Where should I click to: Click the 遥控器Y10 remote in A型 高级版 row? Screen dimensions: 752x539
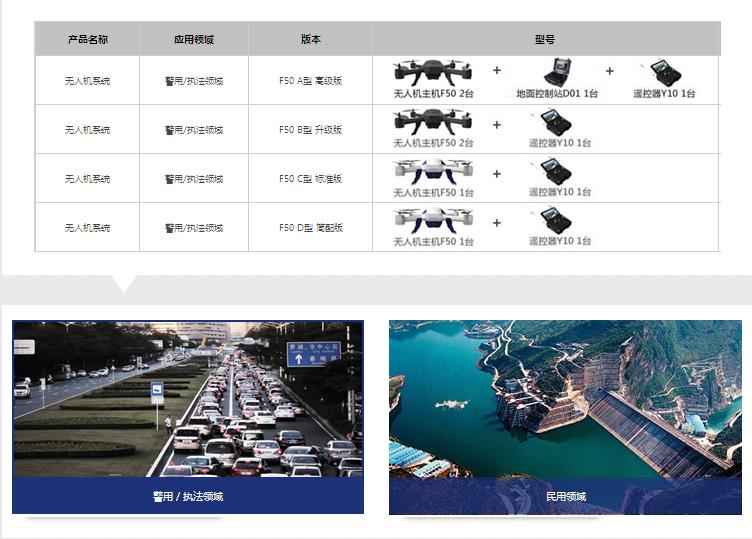pyautogui.click(x=664, y=72)
